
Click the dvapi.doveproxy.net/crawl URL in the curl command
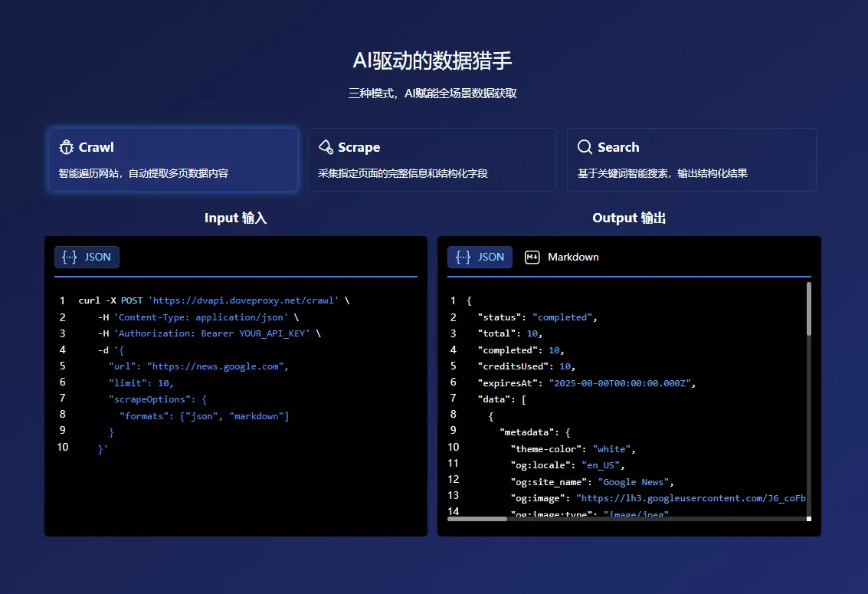coord(244,300)
